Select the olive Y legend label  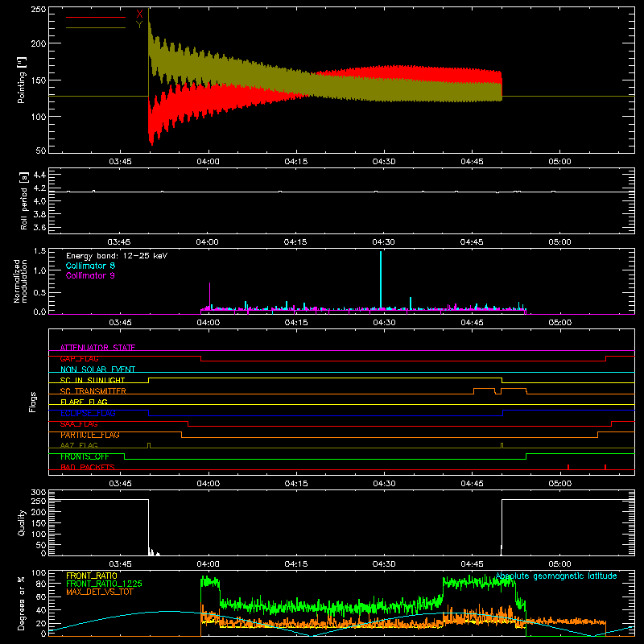(139, 25)
